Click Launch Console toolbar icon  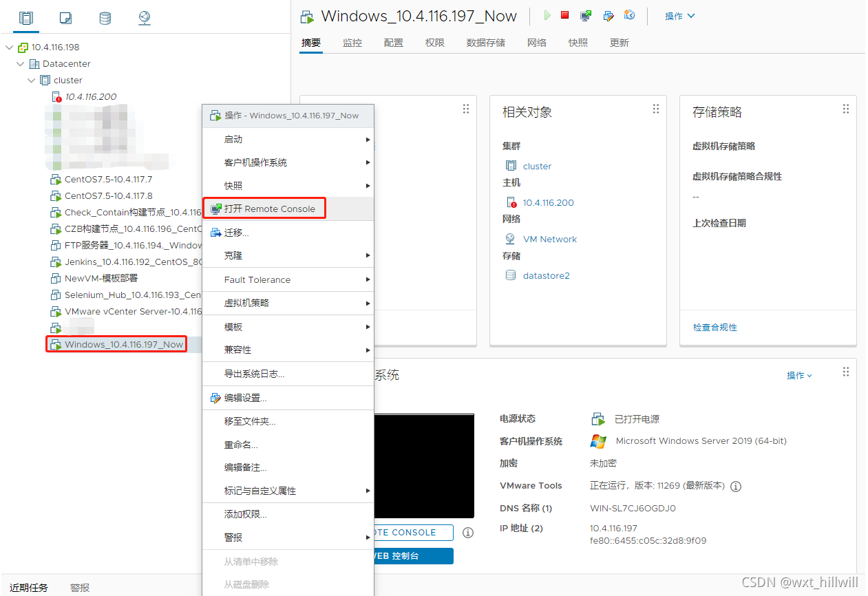click(x=586, y=15)
